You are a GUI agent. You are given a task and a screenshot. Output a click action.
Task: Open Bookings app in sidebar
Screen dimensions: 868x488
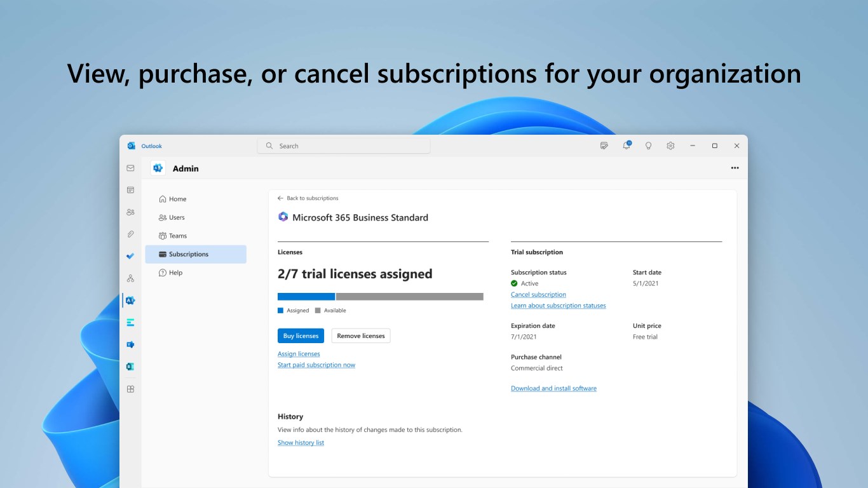pyautogui.click(x=130, y=367)
